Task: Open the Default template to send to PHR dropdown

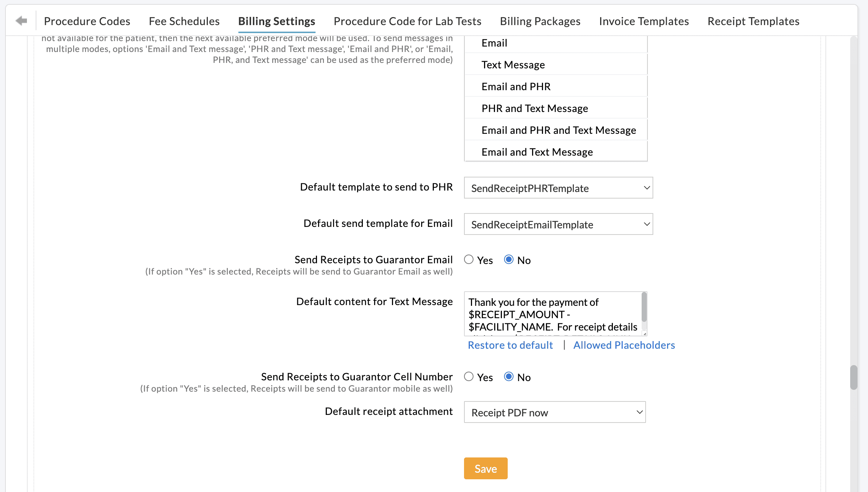Action: click(x=558, y=188)
